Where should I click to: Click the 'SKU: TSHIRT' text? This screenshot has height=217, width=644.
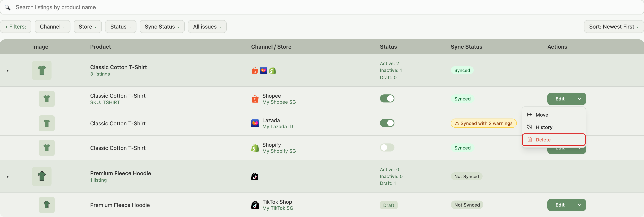coord(105,102)
